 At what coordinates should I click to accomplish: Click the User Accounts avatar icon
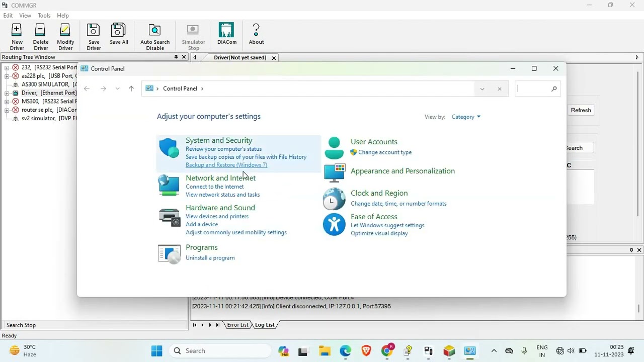click(334, 148)
